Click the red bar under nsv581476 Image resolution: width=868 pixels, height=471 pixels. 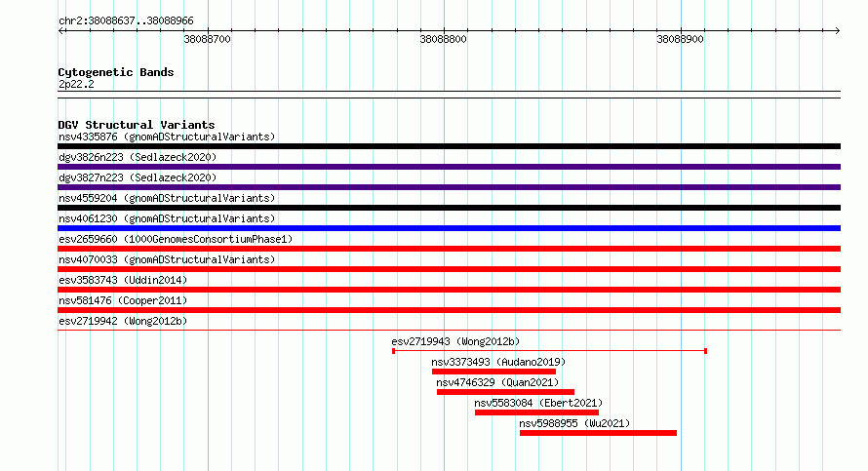pyautogui.click(x=449, y=310)
